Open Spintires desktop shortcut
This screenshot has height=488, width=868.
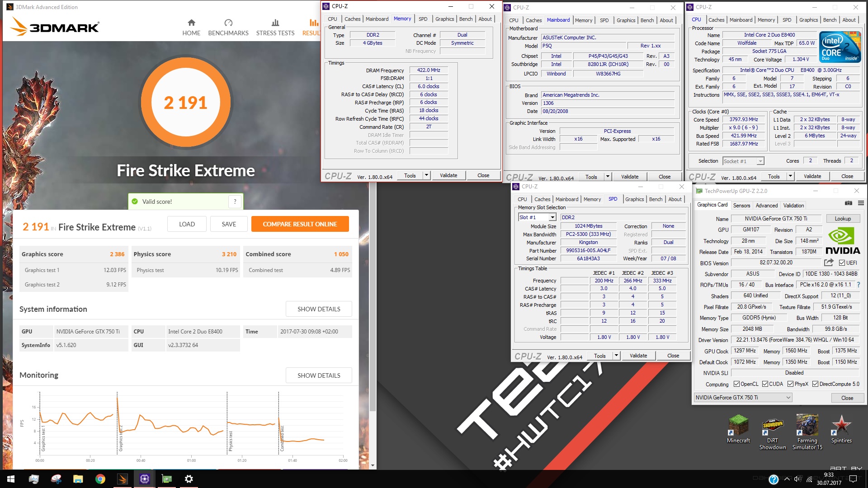pyautogui.click(x=841, y=429)
